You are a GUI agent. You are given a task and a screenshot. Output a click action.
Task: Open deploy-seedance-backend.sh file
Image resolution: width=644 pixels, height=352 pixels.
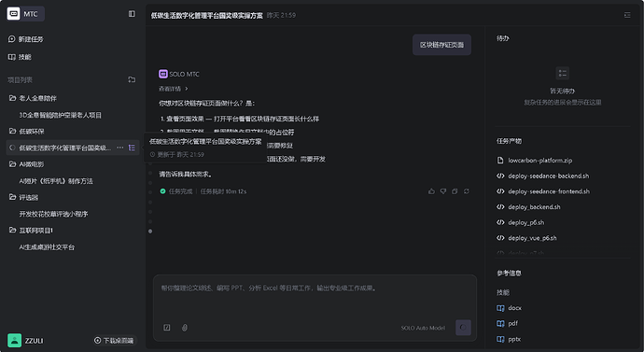[548, 176]
